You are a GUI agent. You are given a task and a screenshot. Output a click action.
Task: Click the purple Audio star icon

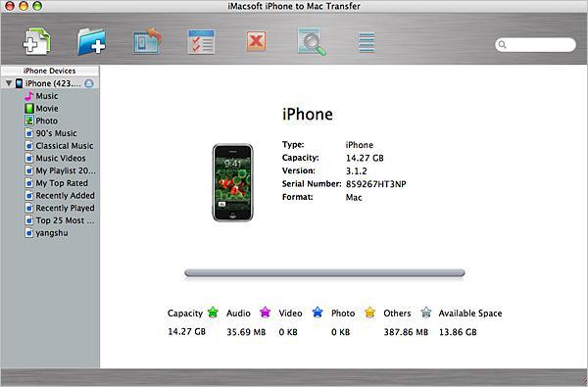pos(266,312)
